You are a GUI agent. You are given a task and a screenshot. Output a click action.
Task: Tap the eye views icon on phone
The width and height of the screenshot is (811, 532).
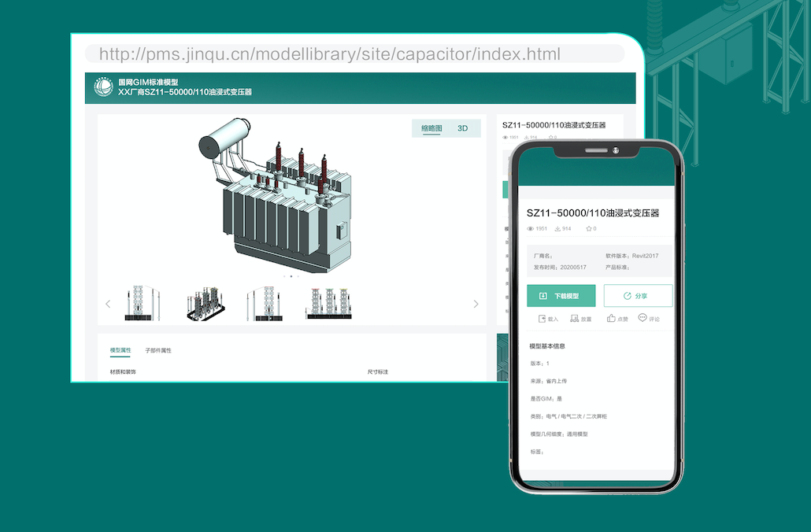531,229
